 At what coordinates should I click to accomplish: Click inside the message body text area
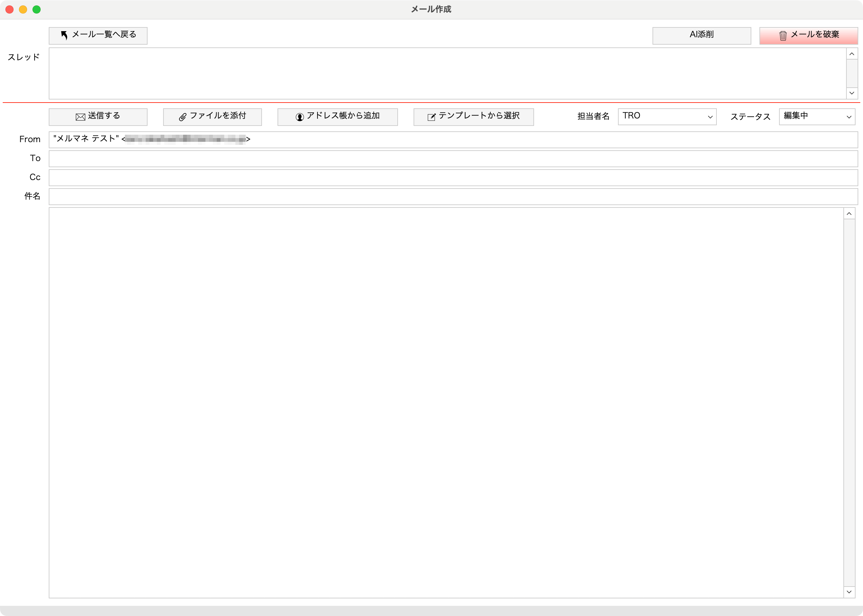click(x=446, y=403)
